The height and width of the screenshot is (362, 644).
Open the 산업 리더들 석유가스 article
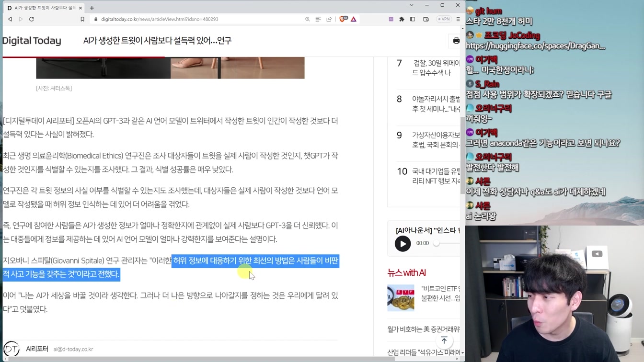pyautogui.click(x=424, y=352)
